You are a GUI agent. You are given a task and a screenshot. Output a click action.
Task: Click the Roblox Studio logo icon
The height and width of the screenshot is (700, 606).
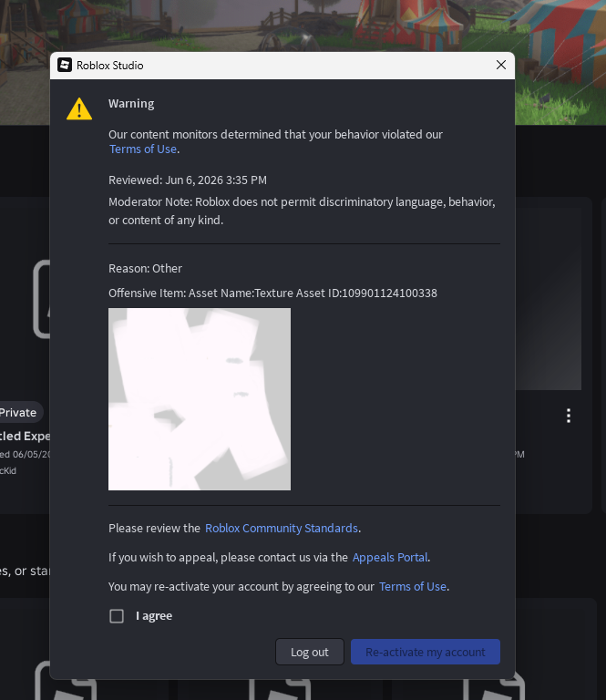click(x=65, y=66)
